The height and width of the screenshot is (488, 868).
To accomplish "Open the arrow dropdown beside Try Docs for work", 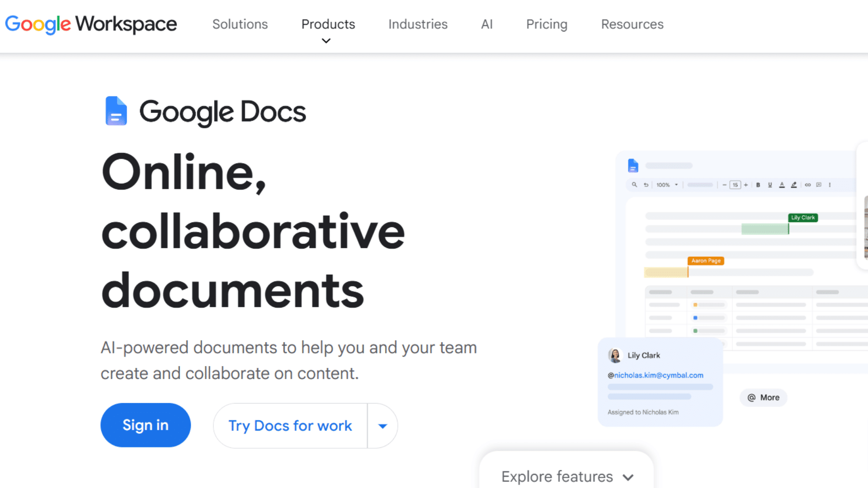I will [x=382, y=426].
